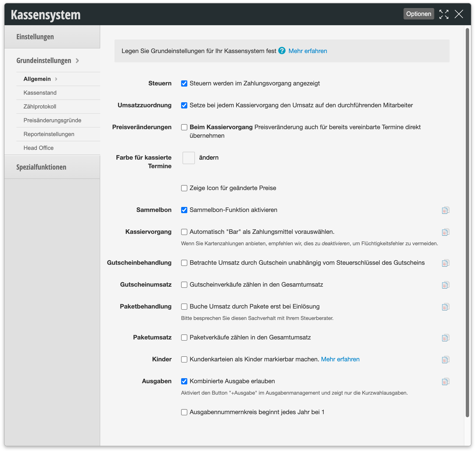Open Head Office in the sidebar
This screenshot has height=451, width=476.
[58, 148]
